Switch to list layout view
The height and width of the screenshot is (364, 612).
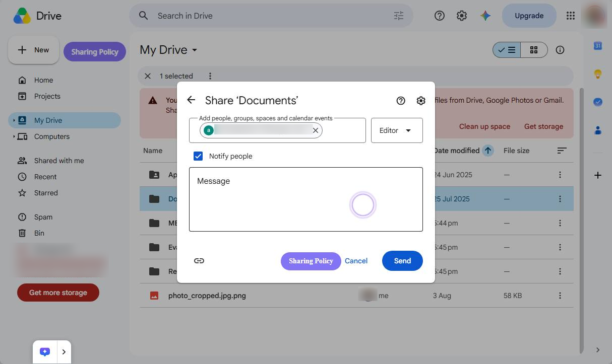pos(507,50)
